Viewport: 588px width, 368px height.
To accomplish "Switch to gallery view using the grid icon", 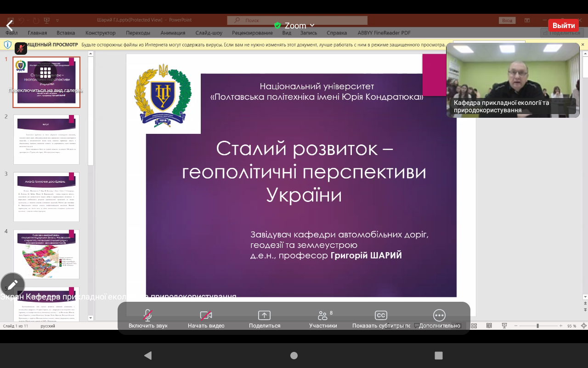I will [45, 73].
